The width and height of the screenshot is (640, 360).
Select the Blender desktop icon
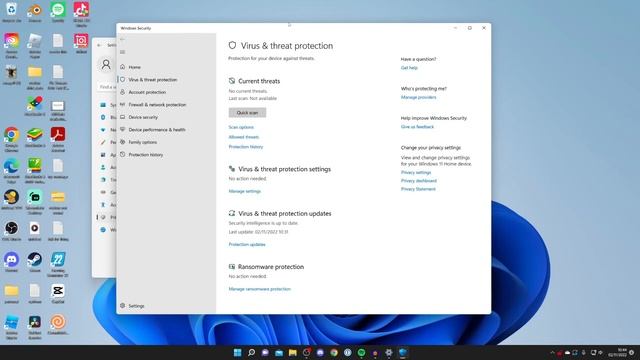pos(35,11)
